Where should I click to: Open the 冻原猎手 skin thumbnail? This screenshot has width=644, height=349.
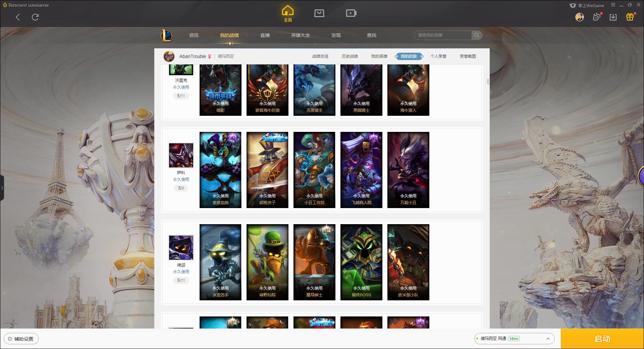[314, 90]
